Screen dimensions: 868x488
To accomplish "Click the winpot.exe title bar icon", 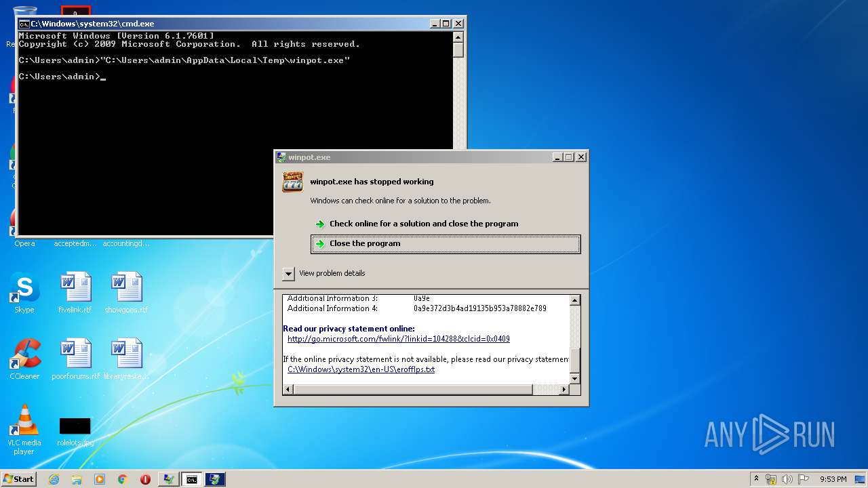I will point(281,157).
